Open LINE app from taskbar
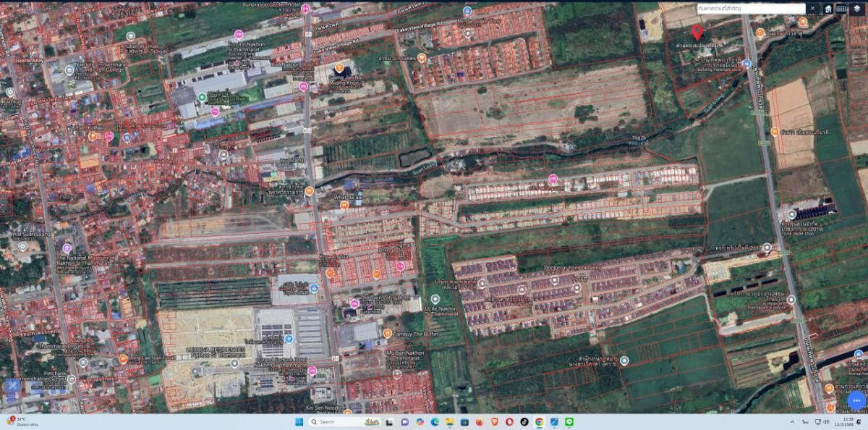 (569, 421)
